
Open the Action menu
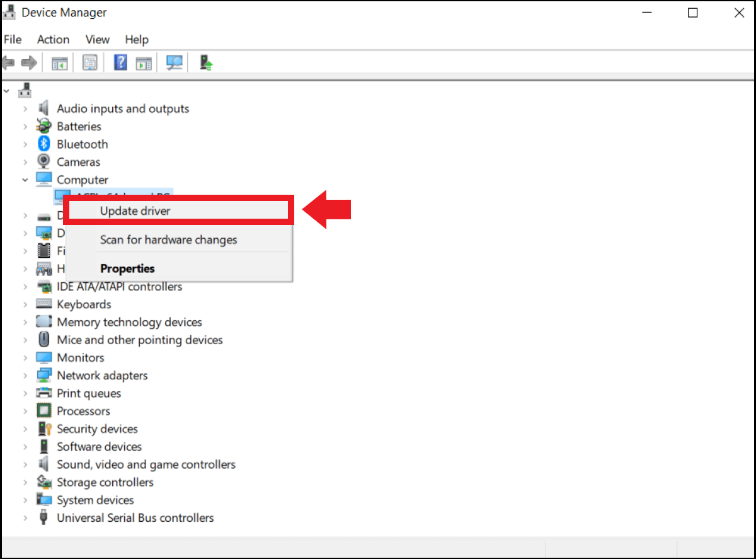(x=53, y=40)
